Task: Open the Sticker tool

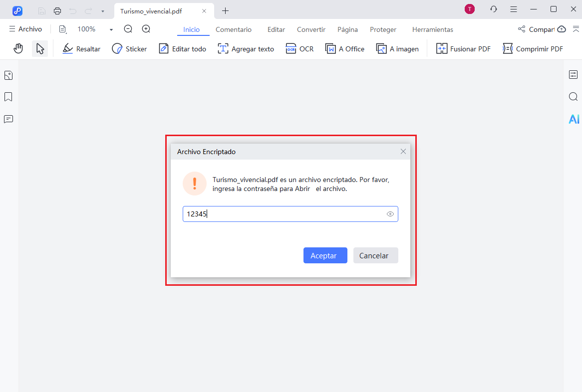Action: point(129,48)
